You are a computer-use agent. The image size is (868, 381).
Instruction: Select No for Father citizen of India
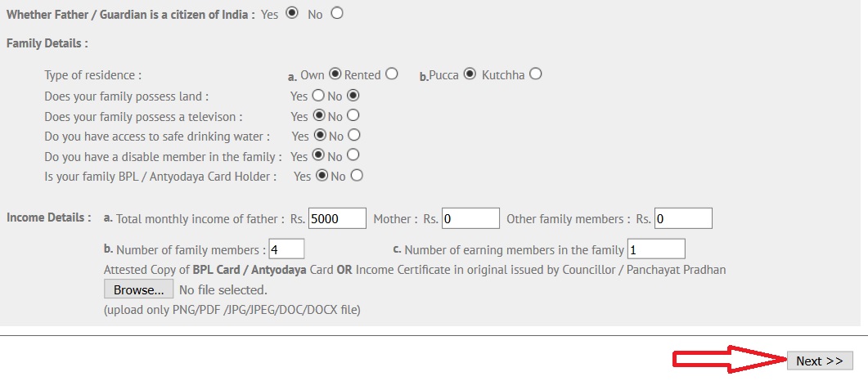pyautogui.click(x=336, y=13)
